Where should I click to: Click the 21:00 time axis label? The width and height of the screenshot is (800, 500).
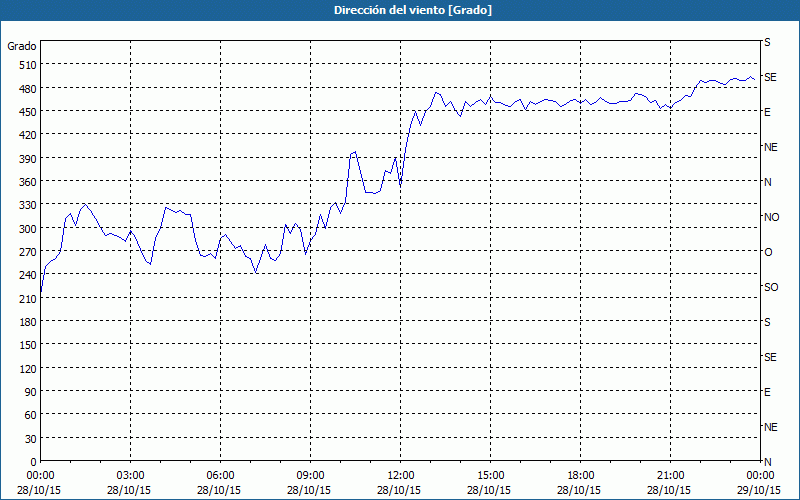[670, 476]
